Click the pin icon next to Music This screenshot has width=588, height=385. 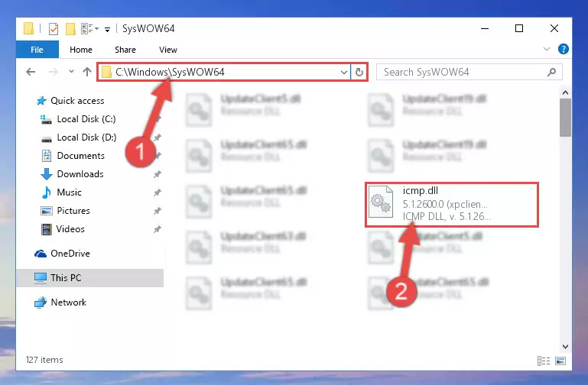(157, 192)
